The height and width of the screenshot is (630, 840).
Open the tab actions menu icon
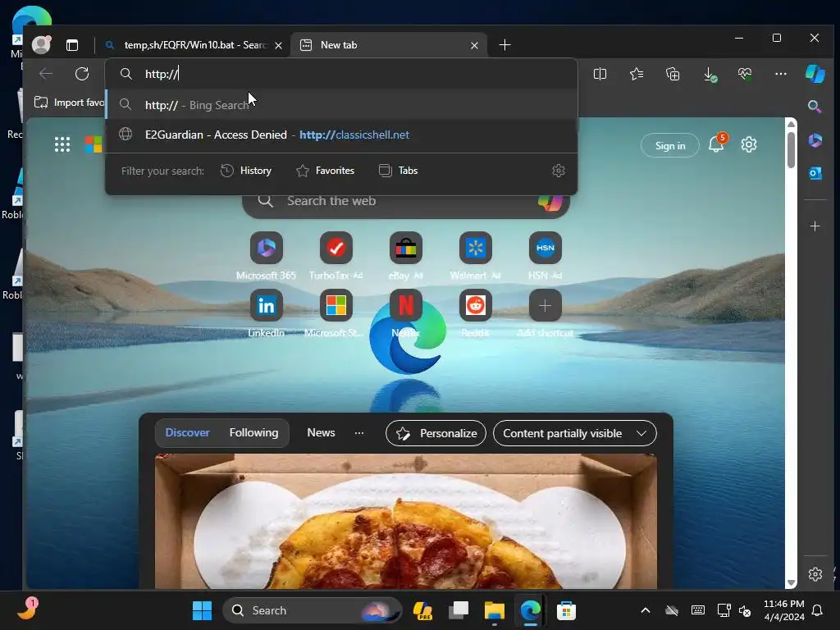pyautogui.click(x=72, y=45)
